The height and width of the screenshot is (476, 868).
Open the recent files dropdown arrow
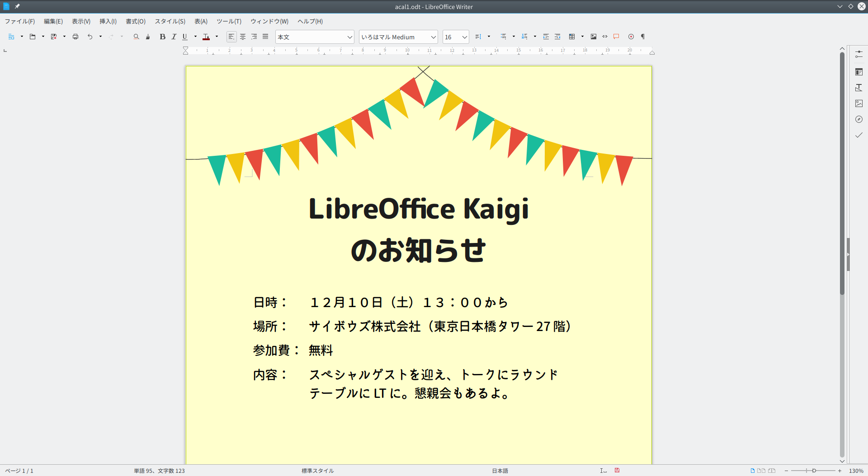pyautogui.click(x=43, y=37)
